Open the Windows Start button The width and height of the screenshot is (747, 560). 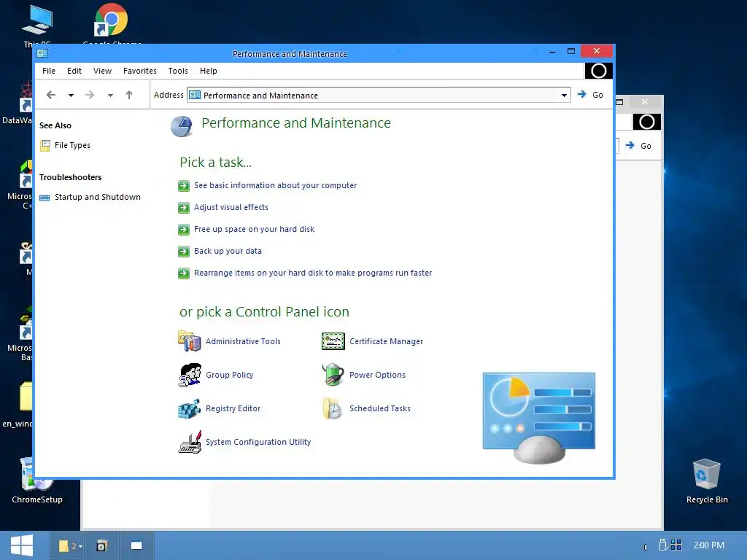[21, 545]
